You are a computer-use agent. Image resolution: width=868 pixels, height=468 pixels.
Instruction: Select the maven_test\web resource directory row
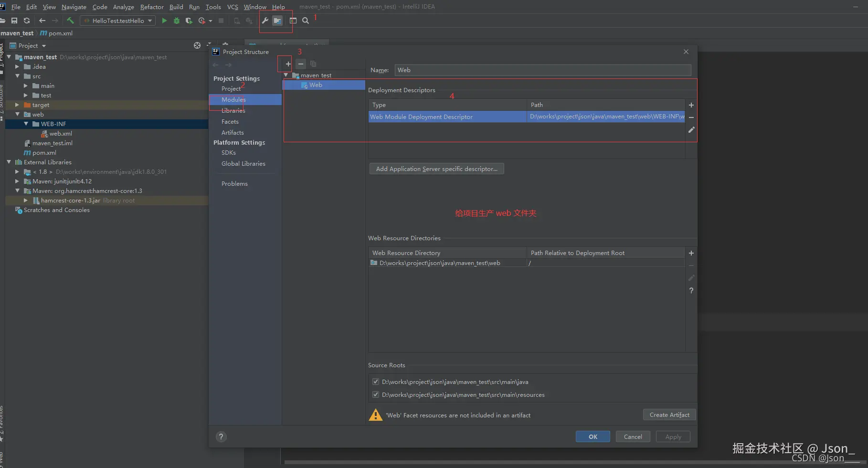(527, 263)
